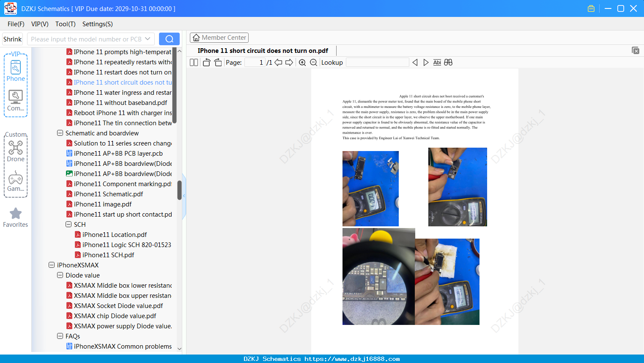Collapse the SCH folder
Image resolution: width=644 pixels, height=363 pixels.
click(x=69, y=224)
